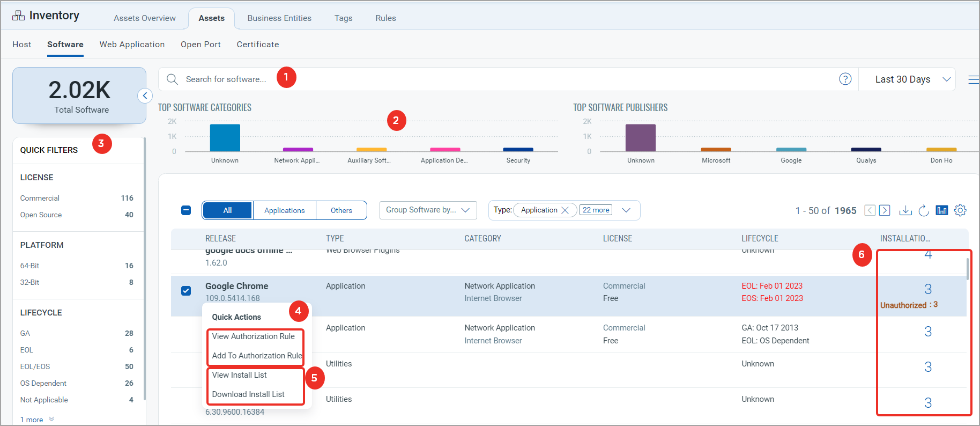Choose Add To Authorization Rule
Image resolution: width=980 pixels, height=426 pixels.
(257, 356)
